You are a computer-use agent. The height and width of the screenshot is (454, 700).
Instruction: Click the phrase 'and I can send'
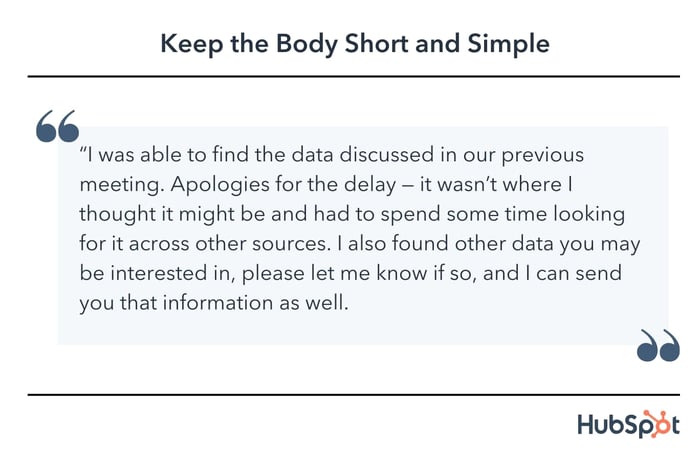[x=552, y=273]
